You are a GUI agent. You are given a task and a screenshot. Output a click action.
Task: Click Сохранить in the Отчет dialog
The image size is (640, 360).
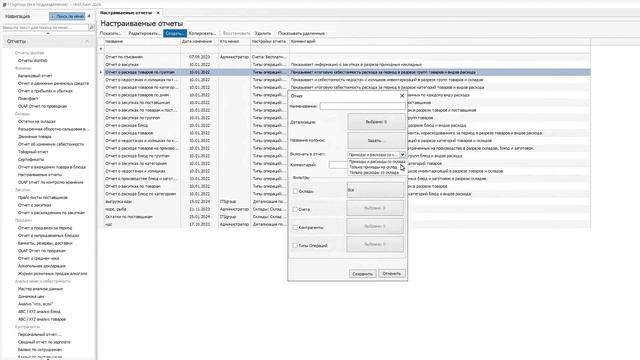coord(362,274)
